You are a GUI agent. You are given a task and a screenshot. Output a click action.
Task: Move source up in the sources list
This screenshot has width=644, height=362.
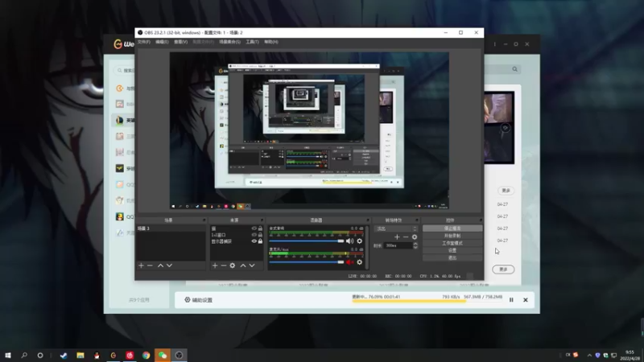pyautogui.click(x=243, y=265)
